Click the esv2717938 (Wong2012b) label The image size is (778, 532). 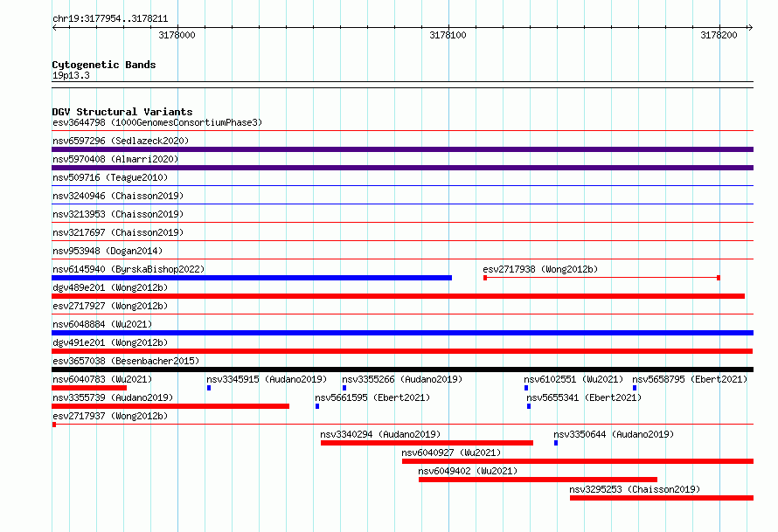coord(540,269)
